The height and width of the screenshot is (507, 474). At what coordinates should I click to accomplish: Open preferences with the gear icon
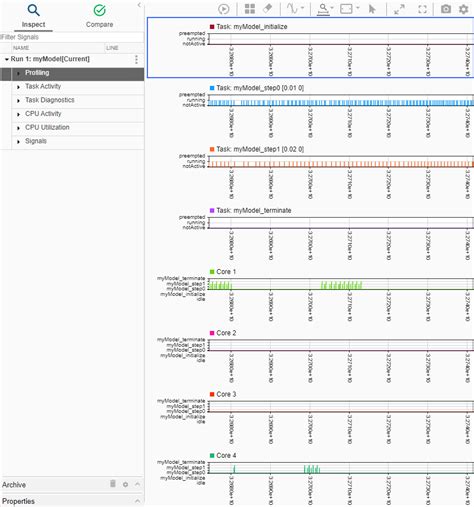463,9
